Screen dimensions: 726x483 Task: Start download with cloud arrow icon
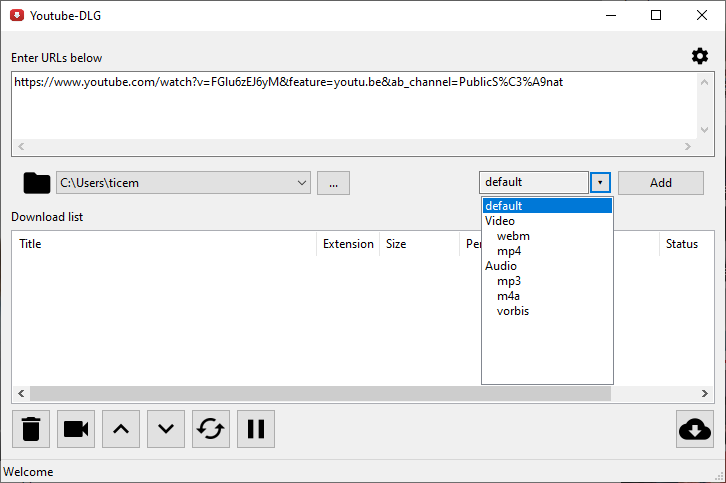tap(695, 429)
